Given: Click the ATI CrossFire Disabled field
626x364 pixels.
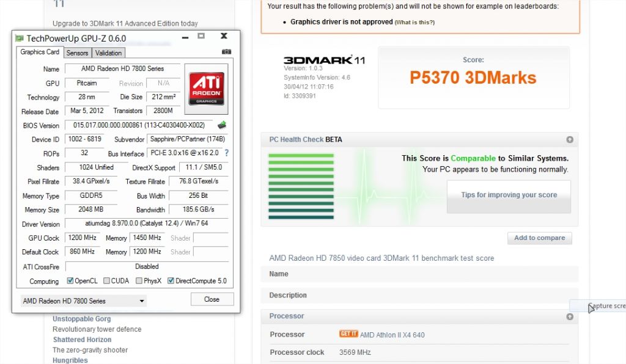Looking at the screenshot, I should [147, 266].
